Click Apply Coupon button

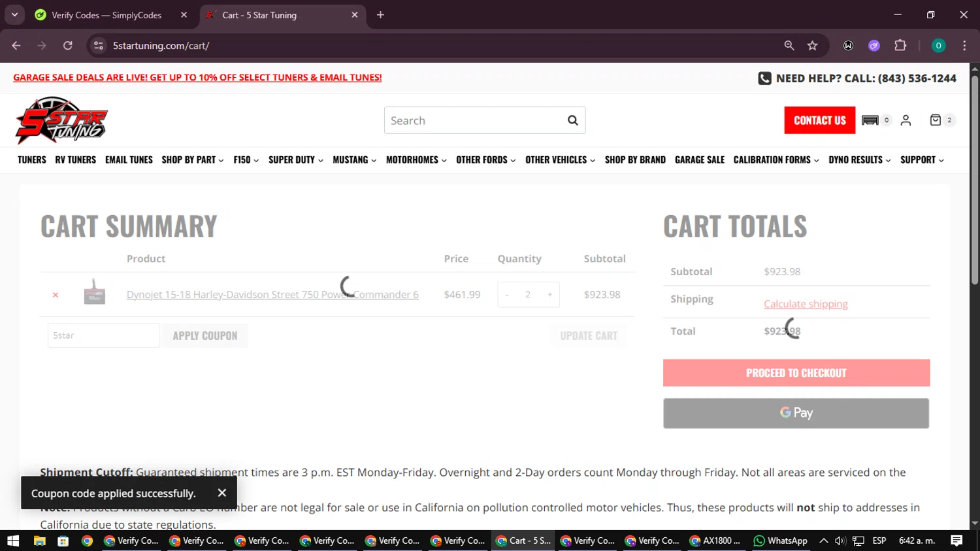pos(205,335)
